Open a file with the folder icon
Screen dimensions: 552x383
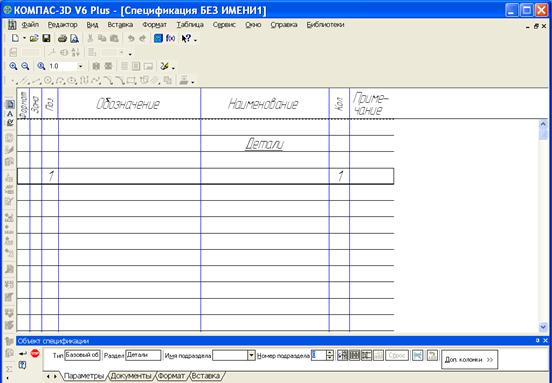[34, 38]
